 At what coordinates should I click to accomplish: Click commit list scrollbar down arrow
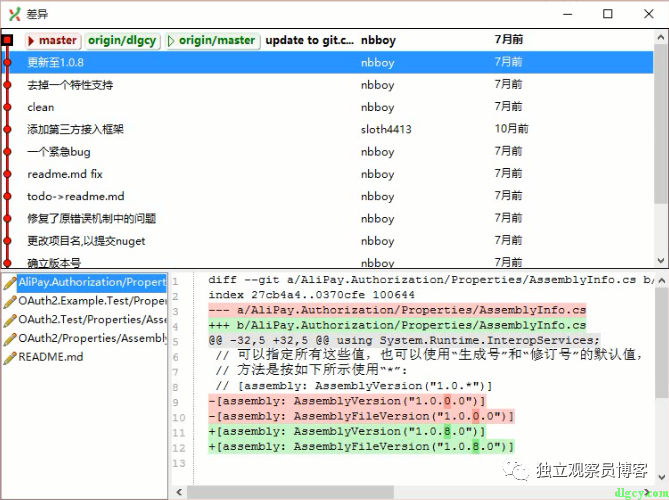click(x=661, y=260)
